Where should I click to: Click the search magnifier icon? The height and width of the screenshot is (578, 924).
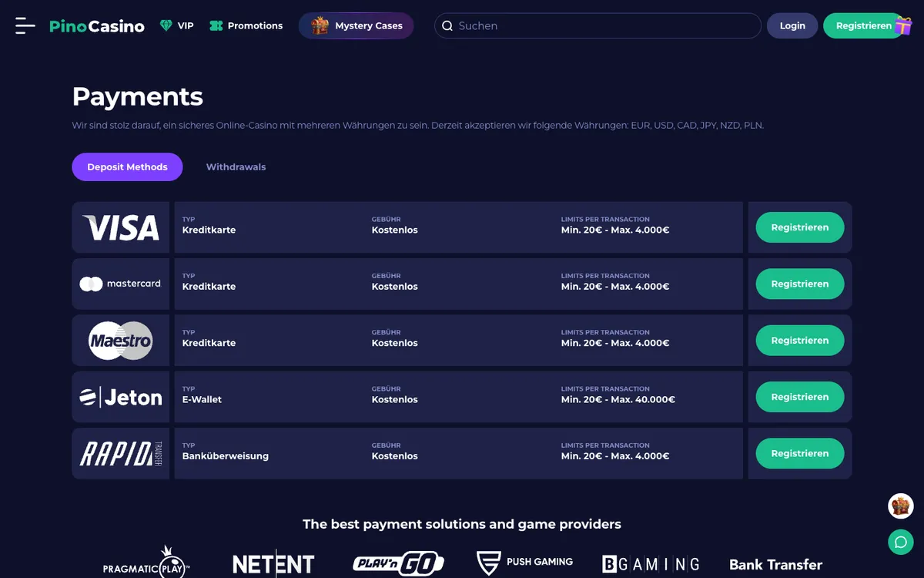(447, 25)
